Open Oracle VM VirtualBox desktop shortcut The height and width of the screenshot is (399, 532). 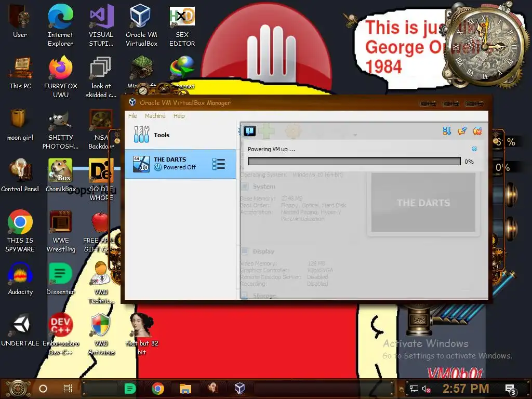click(x=141, y=26)
